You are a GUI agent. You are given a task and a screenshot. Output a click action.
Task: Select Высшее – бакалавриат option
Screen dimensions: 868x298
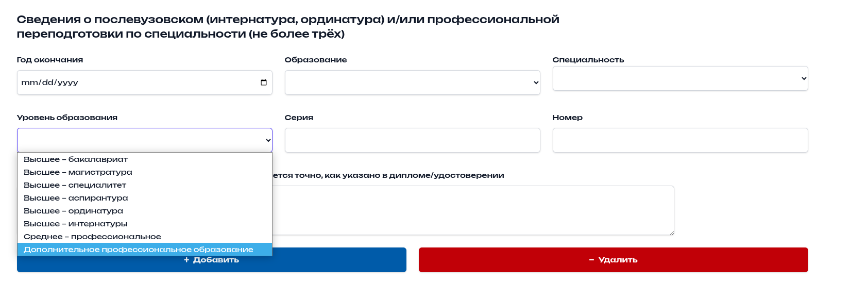(x=76, y=159)
